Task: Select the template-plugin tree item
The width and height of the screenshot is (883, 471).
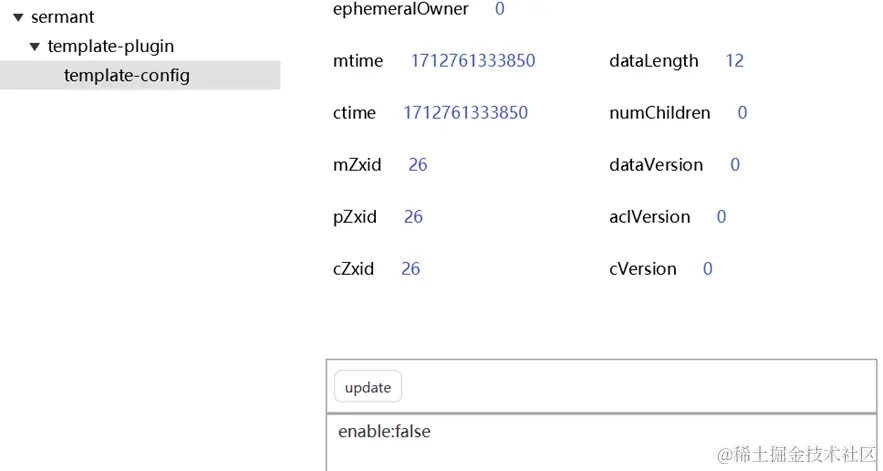Action: [110, 46]
